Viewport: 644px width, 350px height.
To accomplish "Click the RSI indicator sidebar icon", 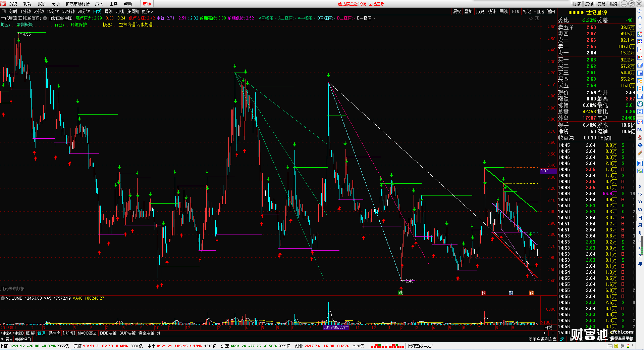I will (x=640, y=130).
